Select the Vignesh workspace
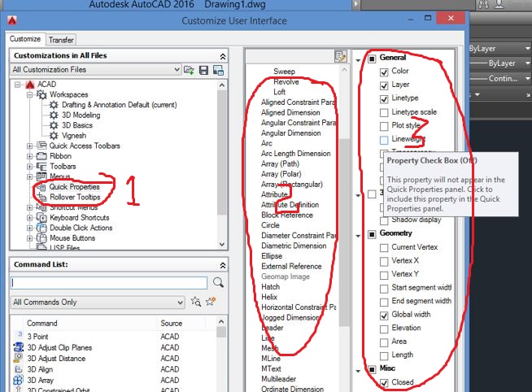The image size is (532, 392). (74, 135)
